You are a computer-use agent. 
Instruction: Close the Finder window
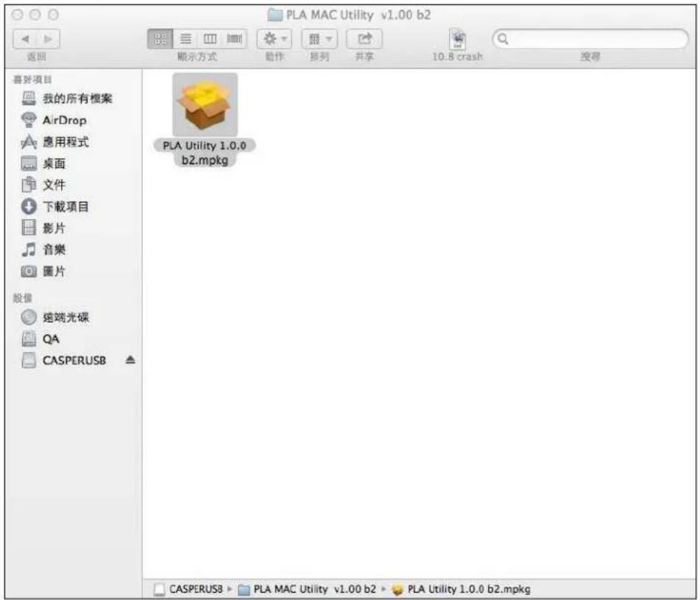(18, 15)
